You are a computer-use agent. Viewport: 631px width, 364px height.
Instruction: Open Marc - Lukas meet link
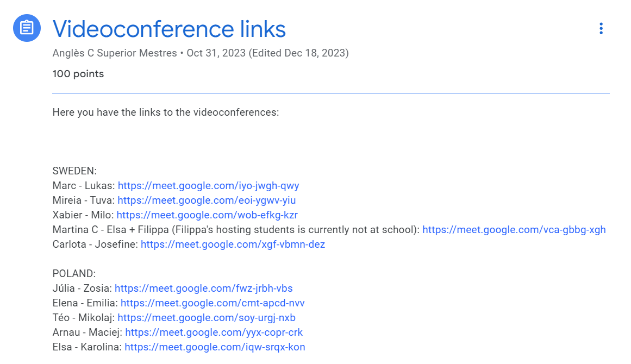point(208,186)
